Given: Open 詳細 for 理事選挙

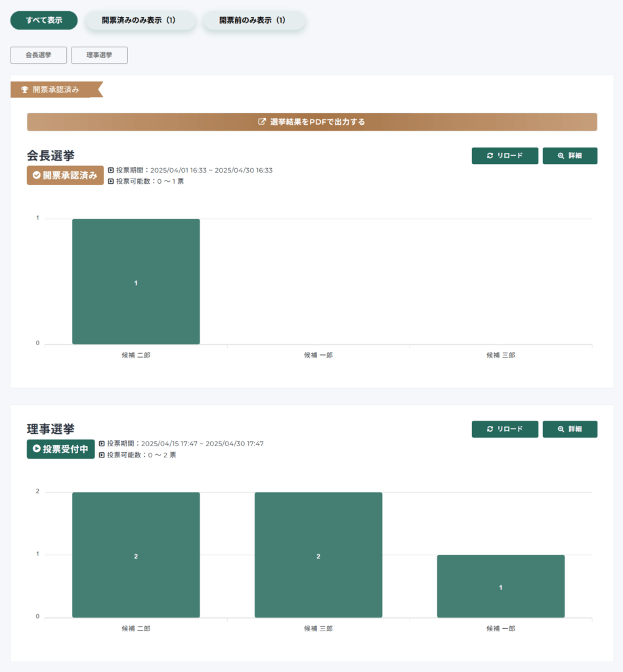Looking at the screenshot, I should 570,429.
